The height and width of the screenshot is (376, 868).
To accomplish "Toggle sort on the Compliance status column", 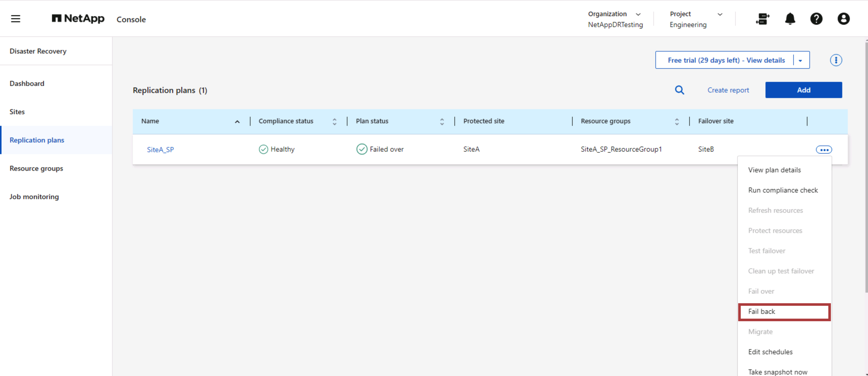I will pos(334,121).
